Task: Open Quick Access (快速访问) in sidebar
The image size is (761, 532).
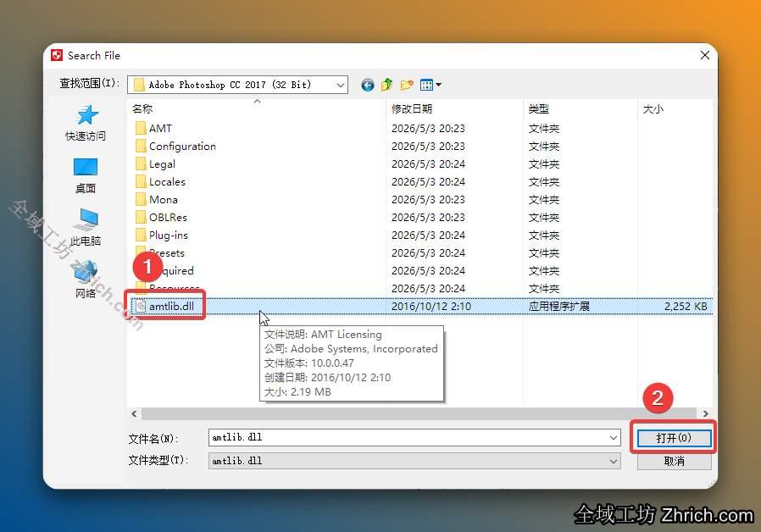Action: click(86, 123)
